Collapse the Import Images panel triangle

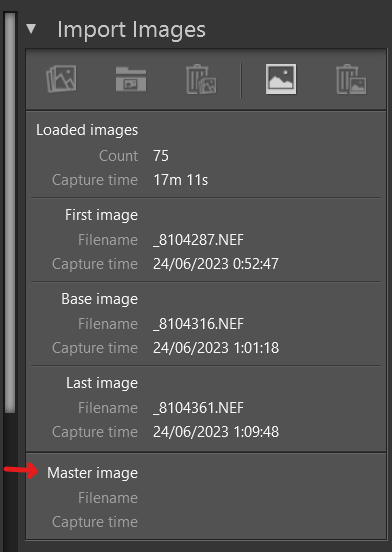point(31,29)
